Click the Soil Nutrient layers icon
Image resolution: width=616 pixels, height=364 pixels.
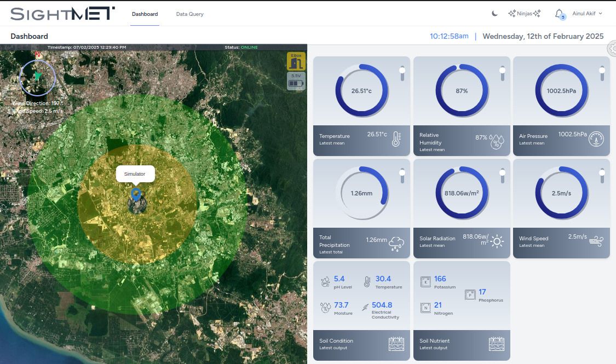click(x=497, y=344)
